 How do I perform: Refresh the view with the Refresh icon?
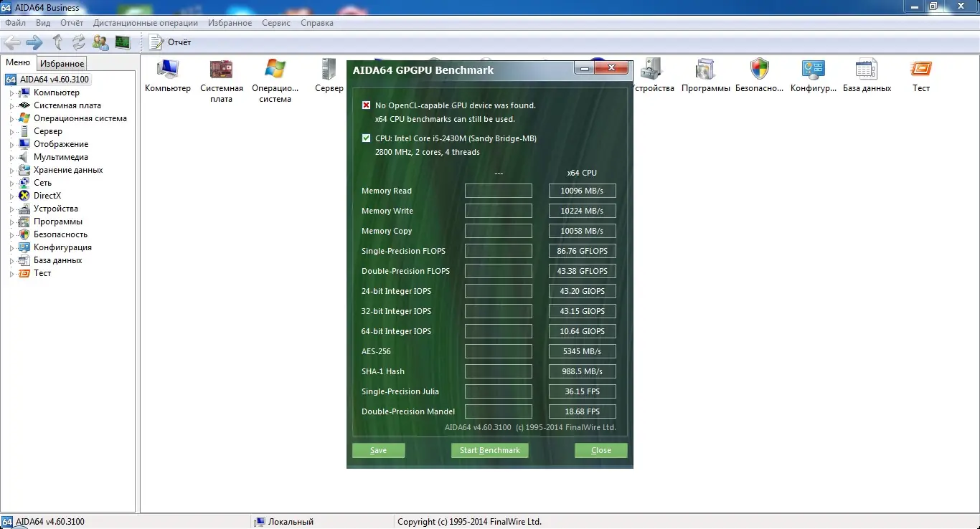(78, 42)
